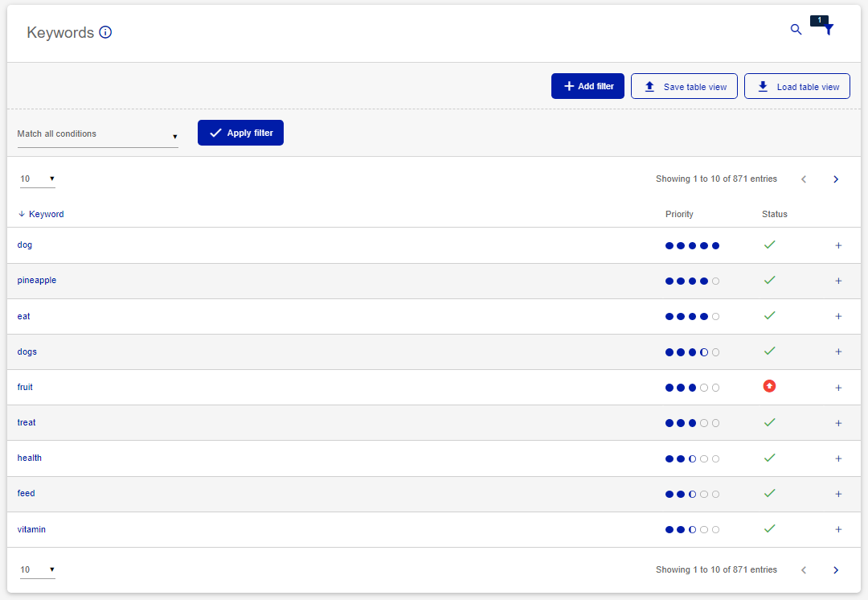Screen dimensions: 868x600
Task: Click the green checkmark status for feed
Action: [x=769, y=493]
